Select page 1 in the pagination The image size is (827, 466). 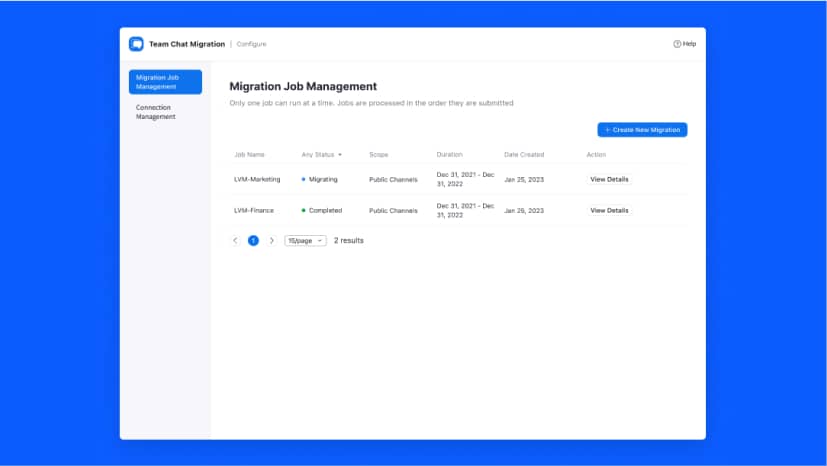(253, 241)
